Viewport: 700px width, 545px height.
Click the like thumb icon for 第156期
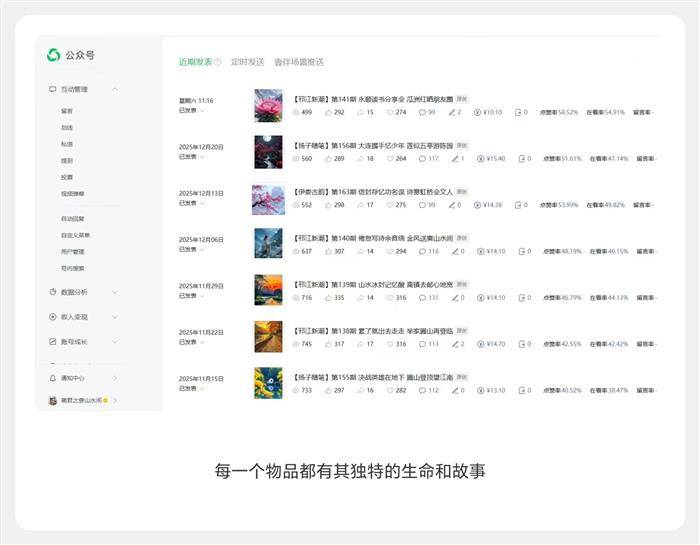[x=328, y=158]
